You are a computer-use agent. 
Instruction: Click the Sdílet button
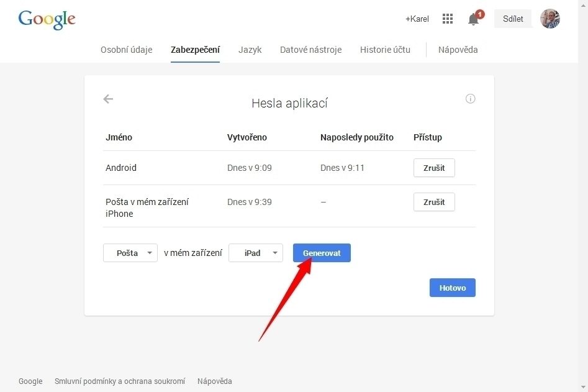click(513, 19)
